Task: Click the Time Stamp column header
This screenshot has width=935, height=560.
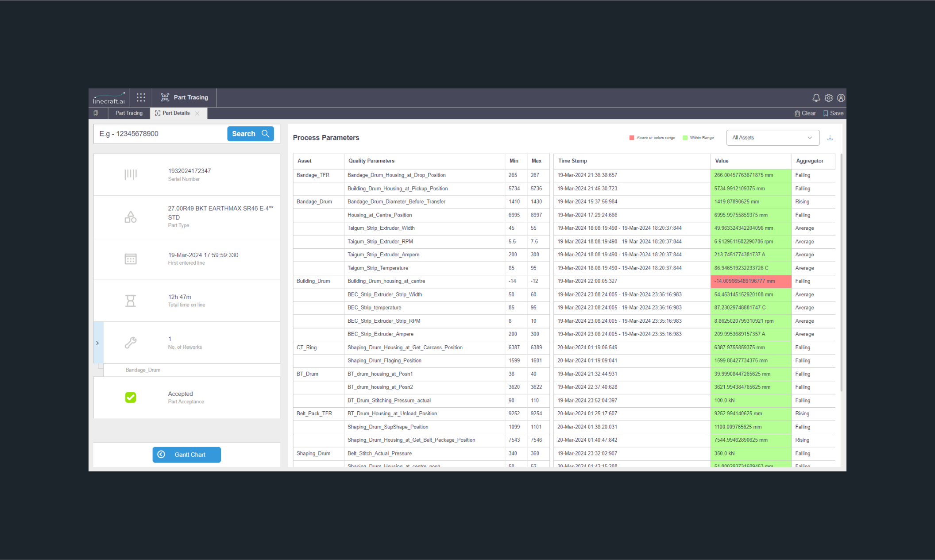Action: [x=632, y=161]
